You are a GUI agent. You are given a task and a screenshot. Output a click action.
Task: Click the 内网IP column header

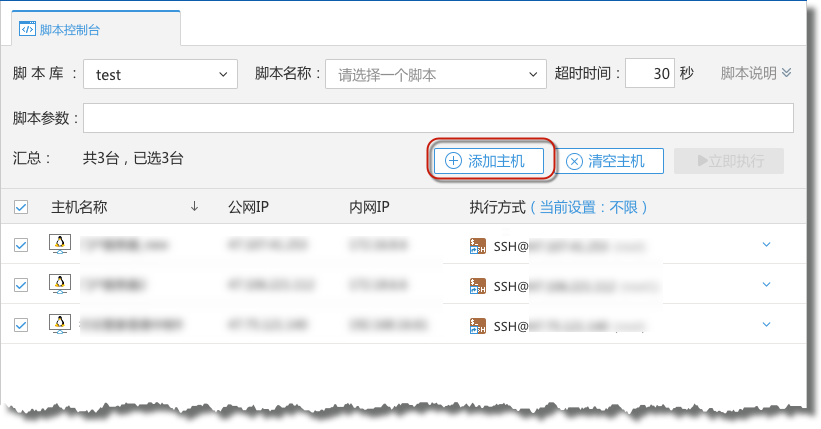pyautogui.click(x=369, y=207)
